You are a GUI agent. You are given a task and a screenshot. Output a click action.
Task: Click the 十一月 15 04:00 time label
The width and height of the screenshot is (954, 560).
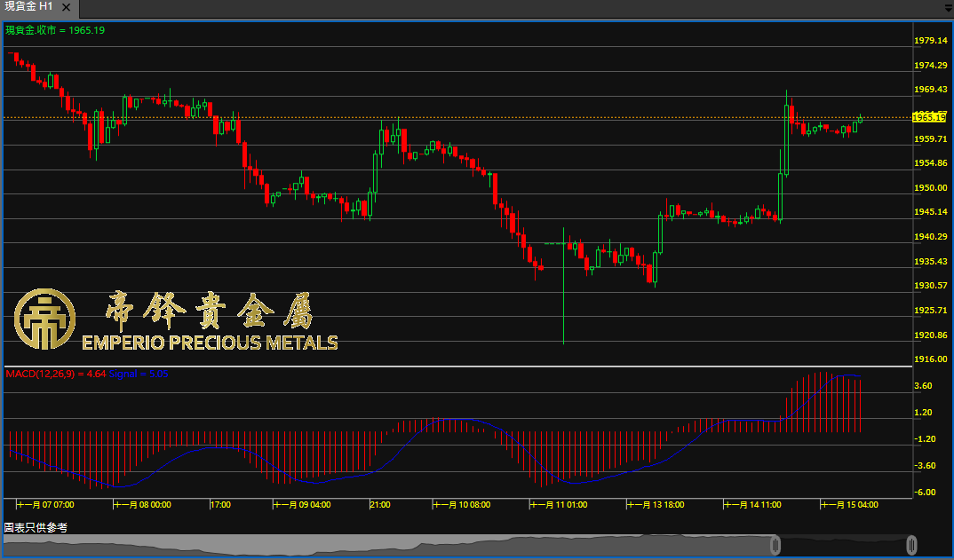pos(849,505)
